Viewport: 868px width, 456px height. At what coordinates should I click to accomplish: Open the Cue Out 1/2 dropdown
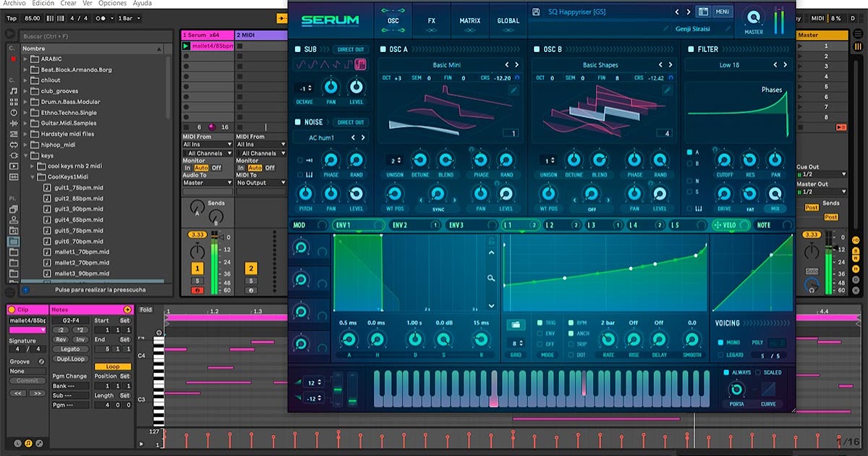coord(821,174)
